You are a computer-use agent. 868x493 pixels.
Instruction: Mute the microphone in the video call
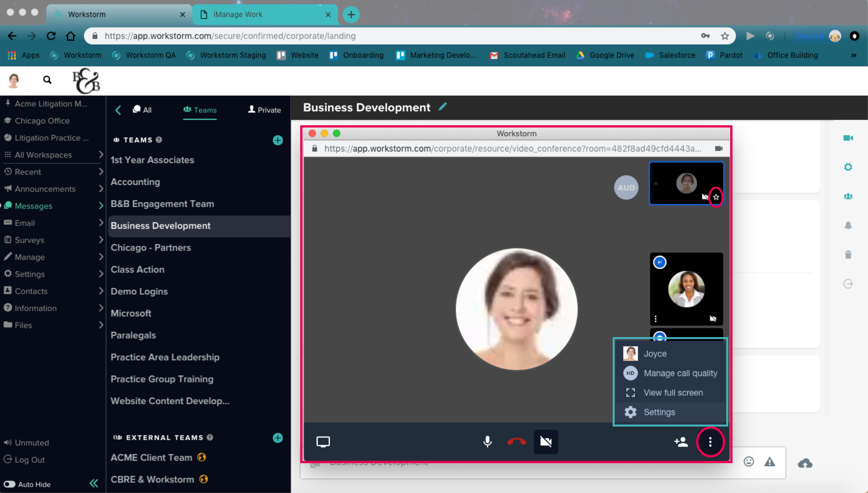point(487,442)
